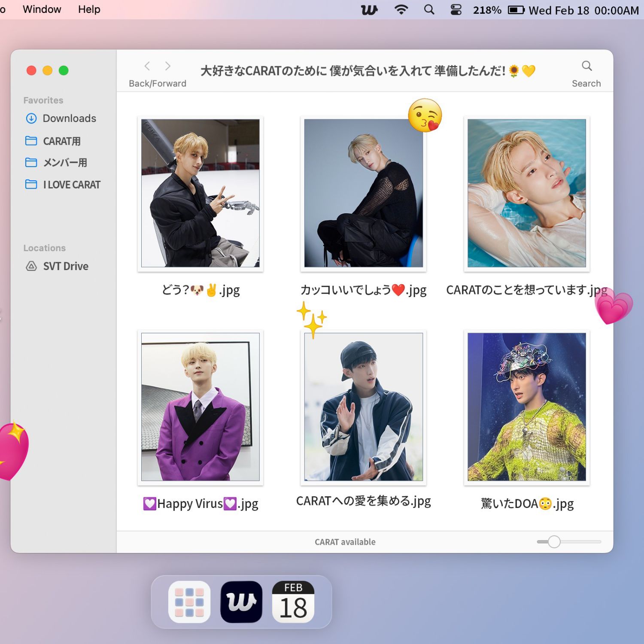Select Downloads in the sidebar
Screen dimensions: 644x644
[69, 118]
